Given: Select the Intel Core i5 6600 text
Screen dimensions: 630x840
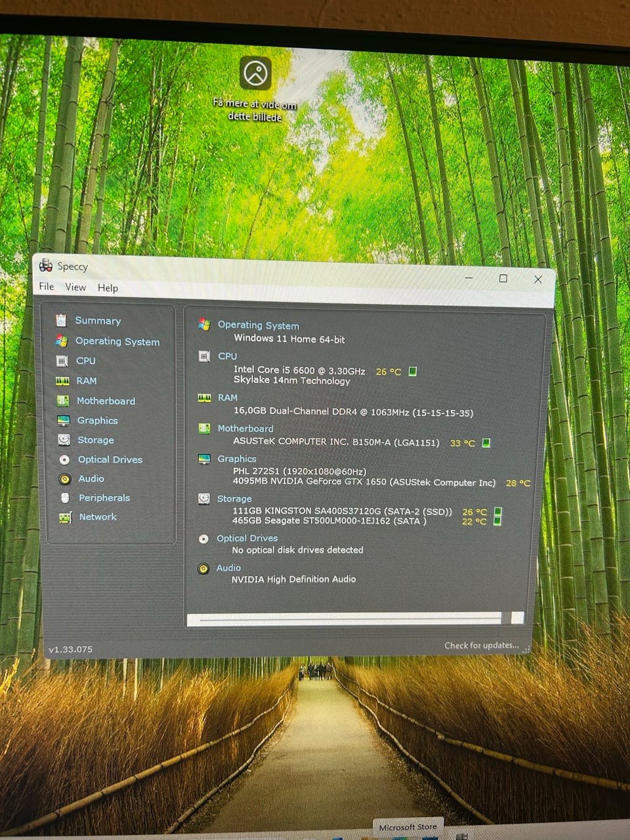Looking at the screenshot, I should pos(299,370).
